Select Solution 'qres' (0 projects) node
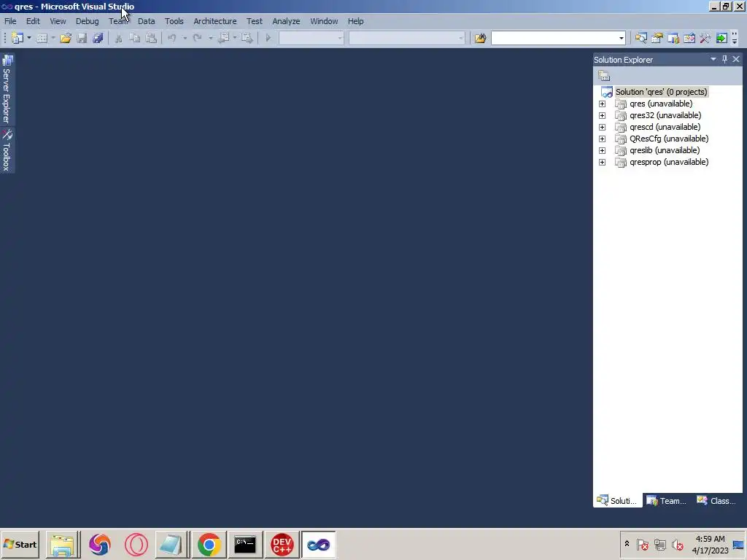Viewport: 747px width, 560px height. click(x=661, y=92)
